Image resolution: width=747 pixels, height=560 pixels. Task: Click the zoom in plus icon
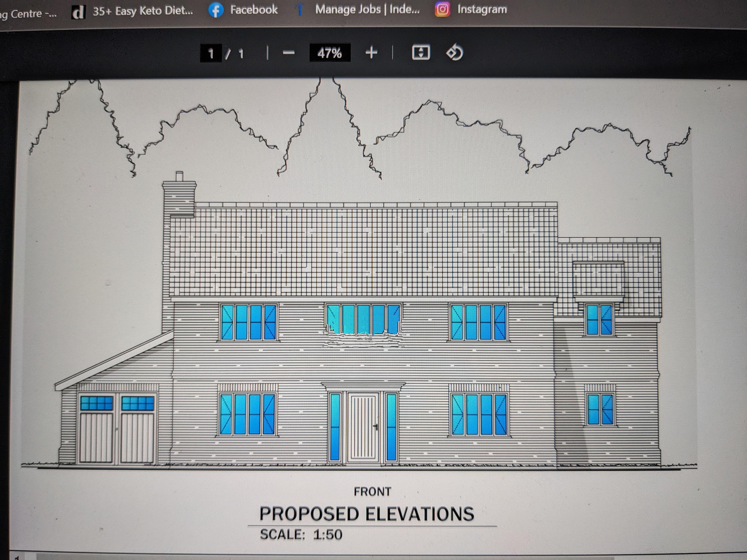(371, 53)
